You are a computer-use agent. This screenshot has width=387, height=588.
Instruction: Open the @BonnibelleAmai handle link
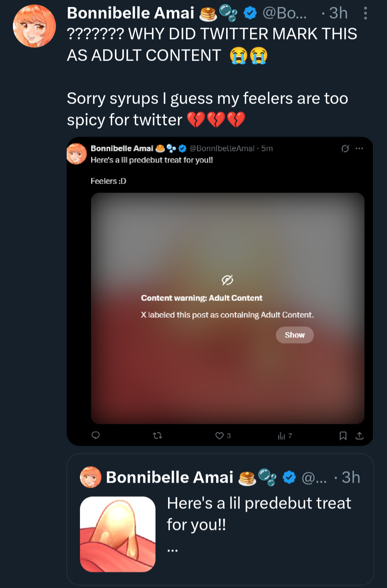click(x=222, y=148)
